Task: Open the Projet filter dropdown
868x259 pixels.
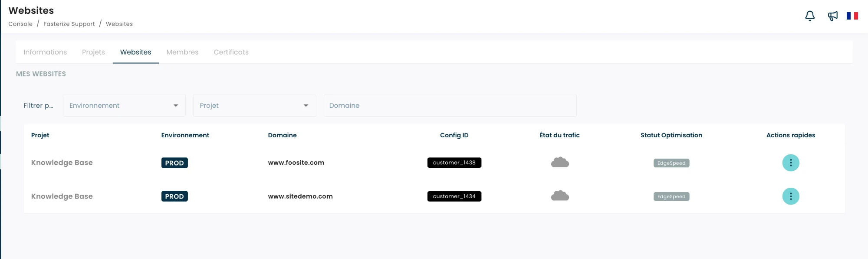Action: tap(254, 106)
